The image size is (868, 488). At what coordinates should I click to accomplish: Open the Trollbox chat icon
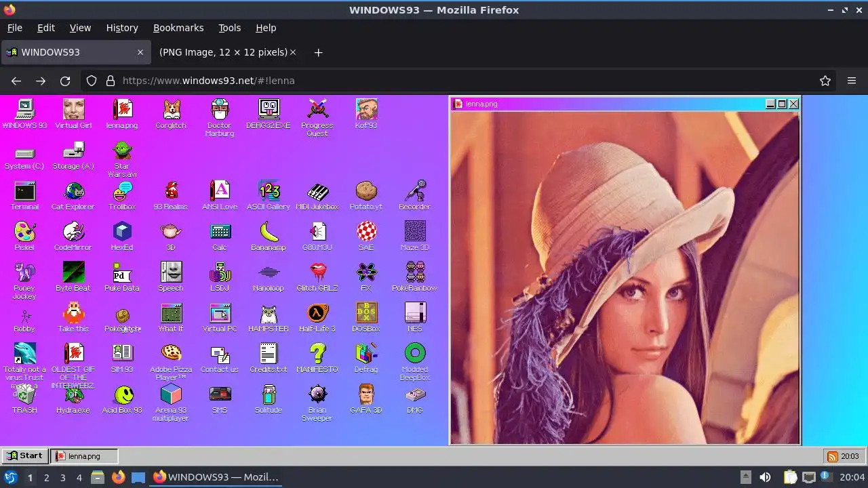point(122,191)
